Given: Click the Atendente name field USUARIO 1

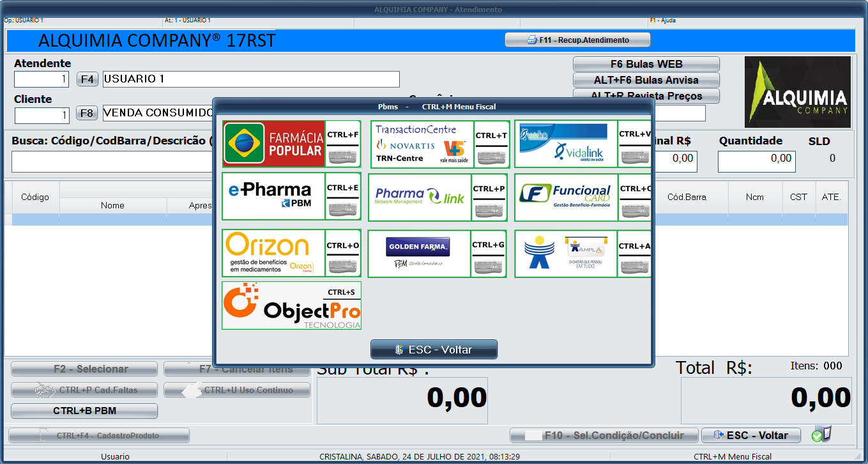Looking at the screenshot, I should coord(251,79).
